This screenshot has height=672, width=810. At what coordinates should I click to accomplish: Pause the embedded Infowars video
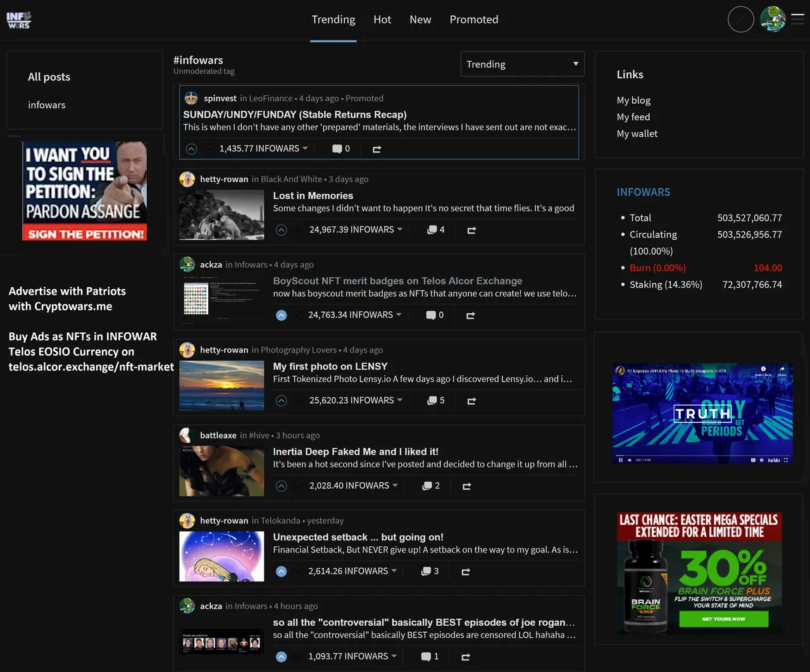point(621,460)
